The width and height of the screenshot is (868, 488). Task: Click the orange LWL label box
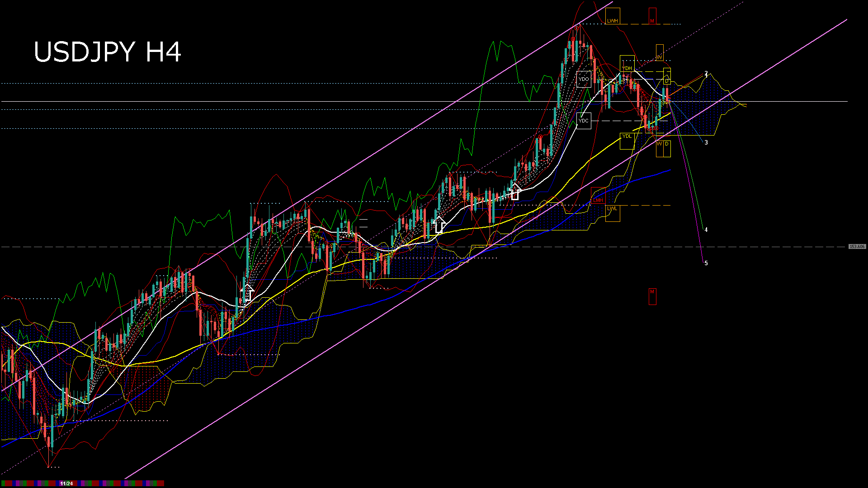click(613, 213)
